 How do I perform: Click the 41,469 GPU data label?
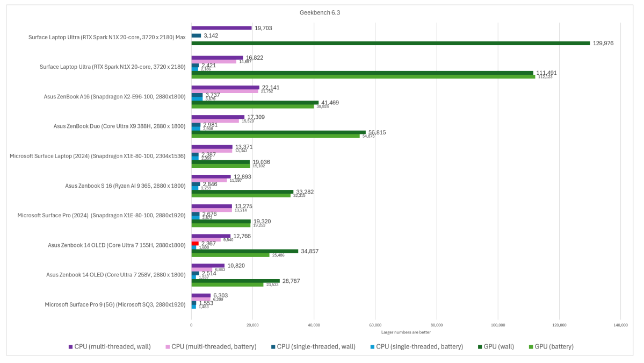[330, 102]
